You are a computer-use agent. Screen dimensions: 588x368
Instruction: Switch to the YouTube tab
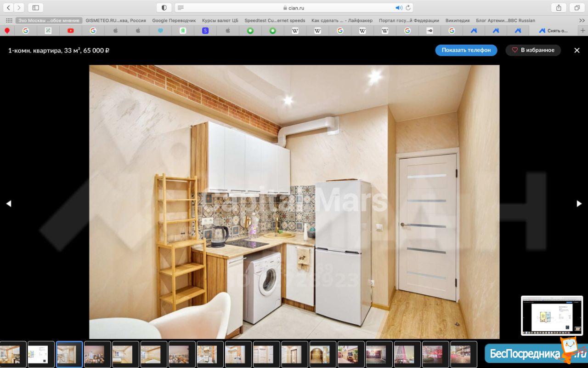coord(70,30)
